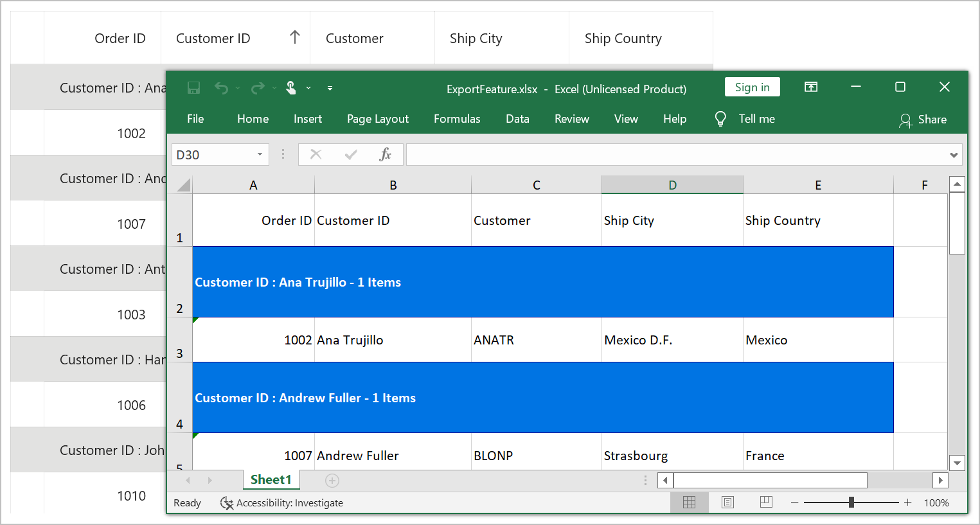Click the Share button

923,120
